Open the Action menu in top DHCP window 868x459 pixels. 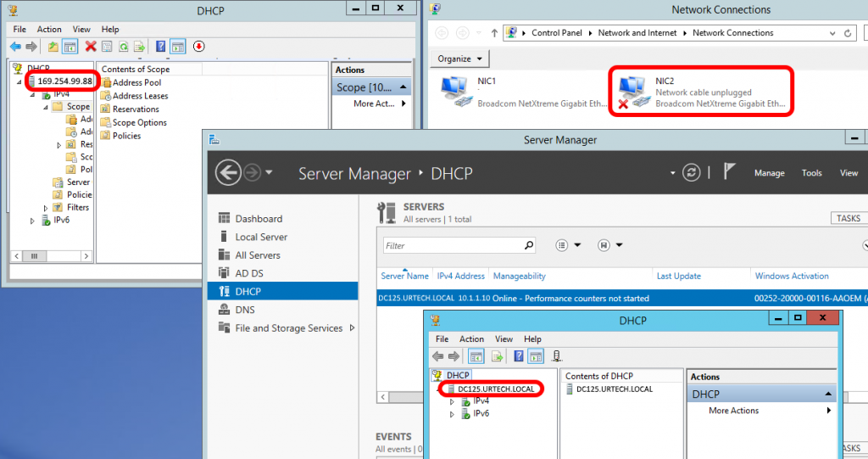click(49, 29)
